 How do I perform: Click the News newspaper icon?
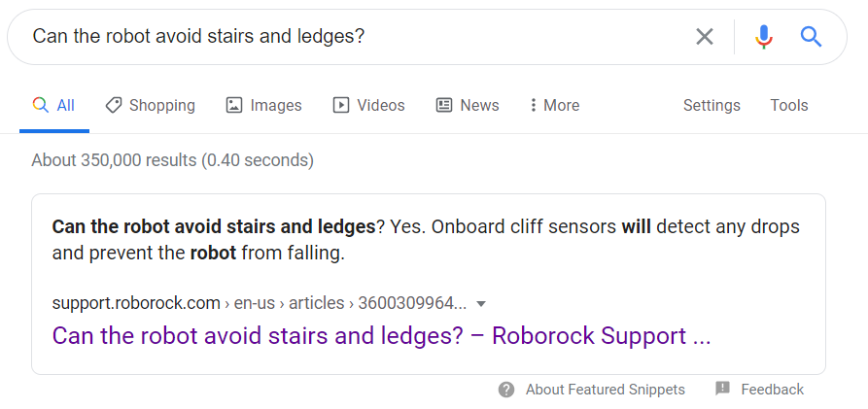click(x=444, y=105)
